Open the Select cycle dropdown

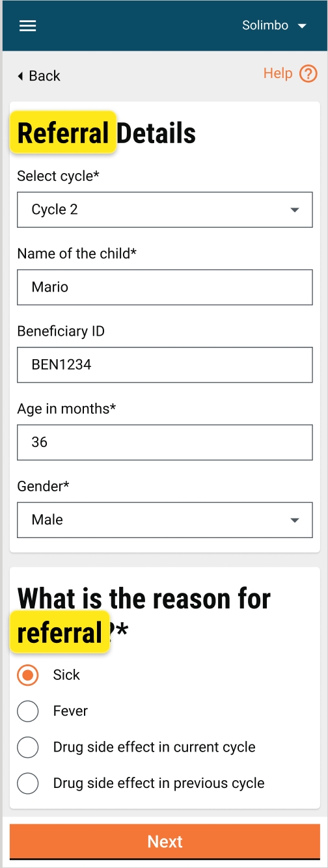[165, 210]
